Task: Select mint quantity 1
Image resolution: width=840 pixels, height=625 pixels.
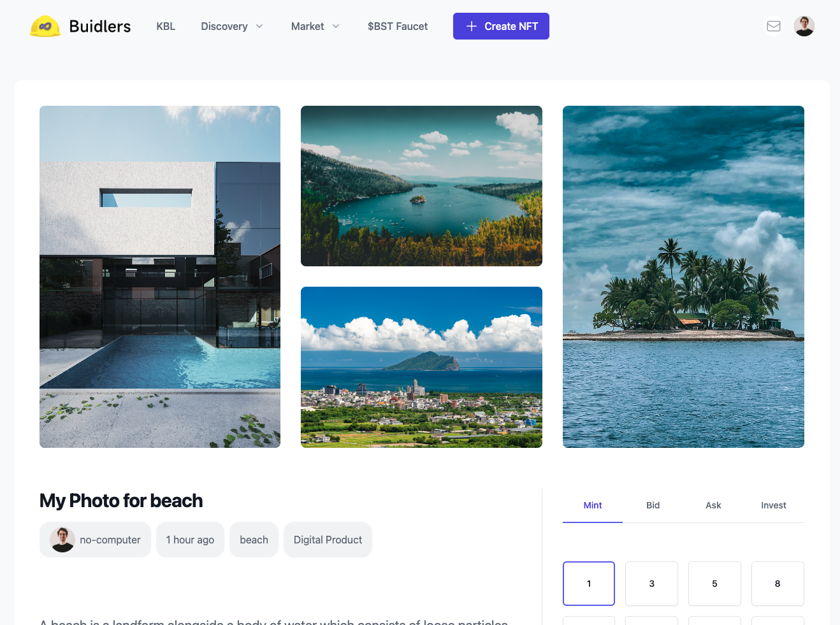Action: [589, 584]
